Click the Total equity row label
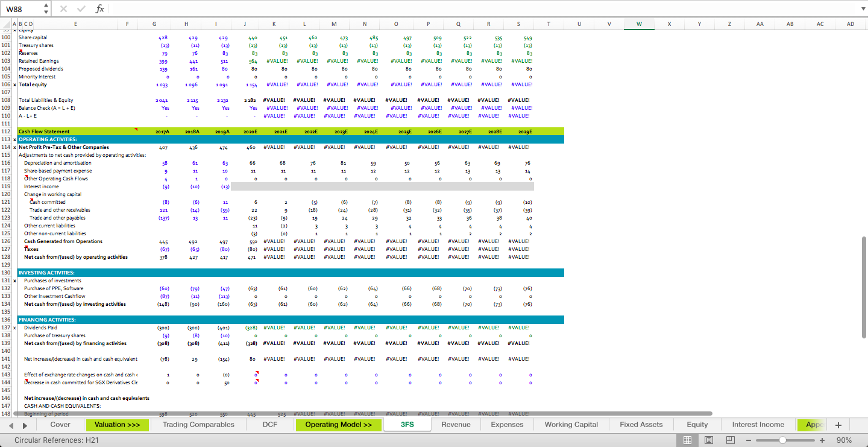 click(33, 84)
